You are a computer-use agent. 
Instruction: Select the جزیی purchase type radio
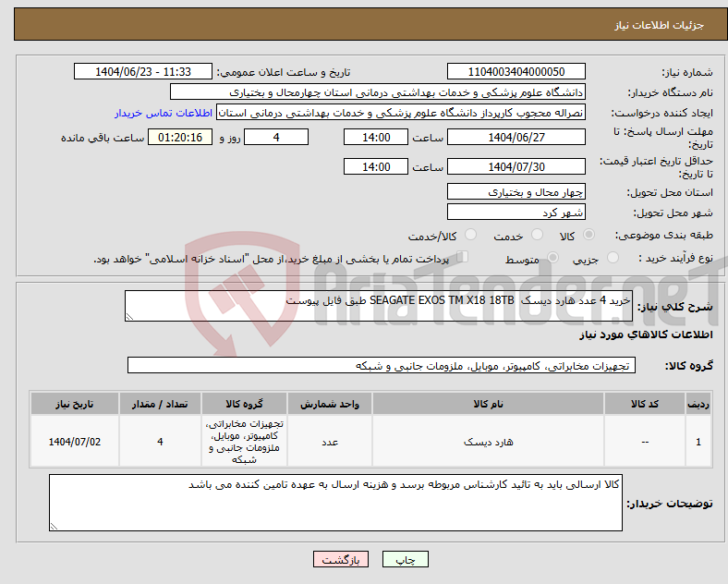[613, 257]
